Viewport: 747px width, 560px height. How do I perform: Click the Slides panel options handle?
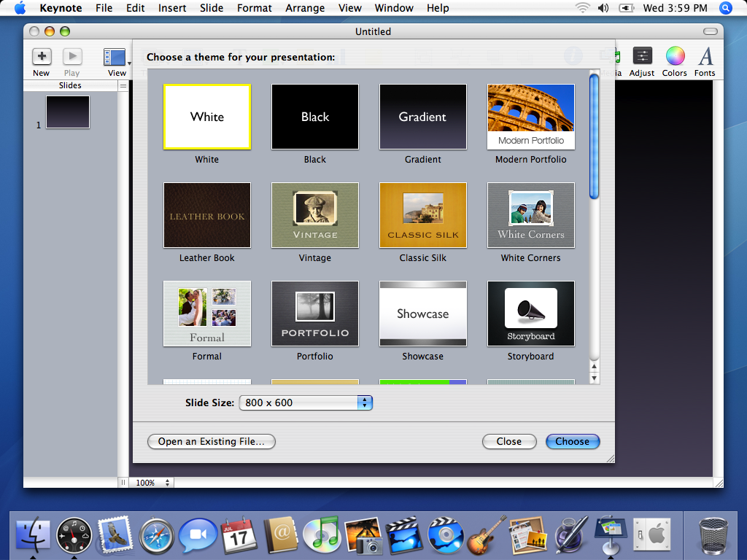click(123, 86)
